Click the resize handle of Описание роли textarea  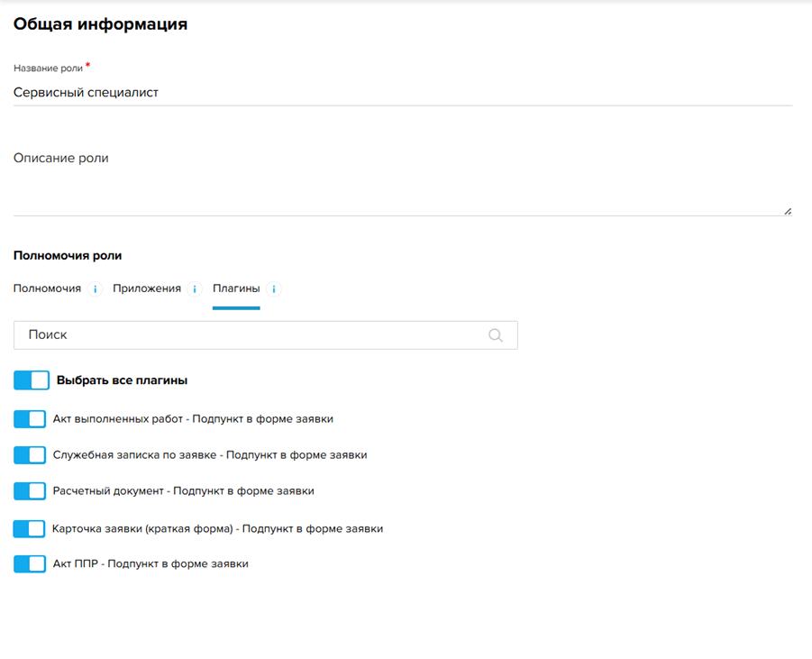point(787,211)
